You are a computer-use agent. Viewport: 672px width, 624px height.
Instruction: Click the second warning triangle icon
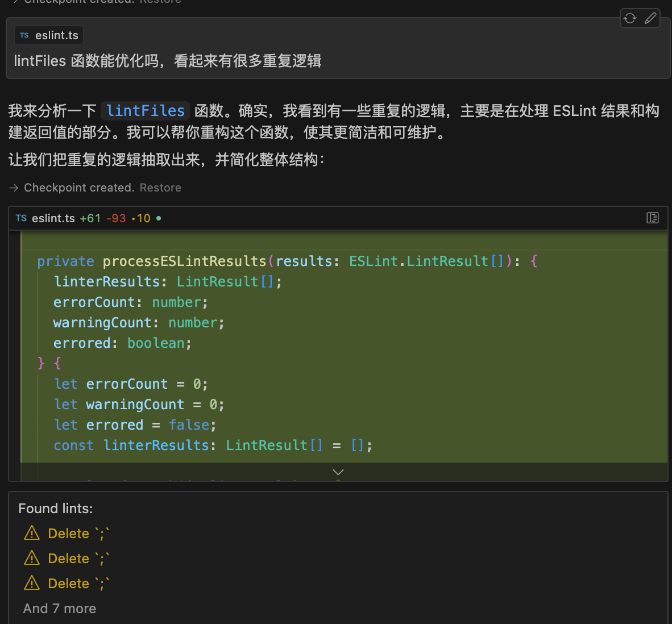[32, 558]
